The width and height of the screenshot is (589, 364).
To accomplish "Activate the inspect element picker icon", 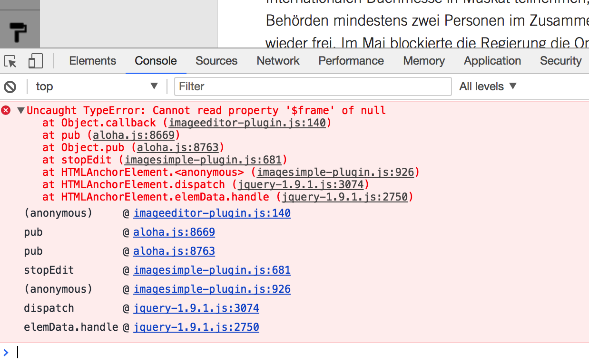I will point(10,61).
